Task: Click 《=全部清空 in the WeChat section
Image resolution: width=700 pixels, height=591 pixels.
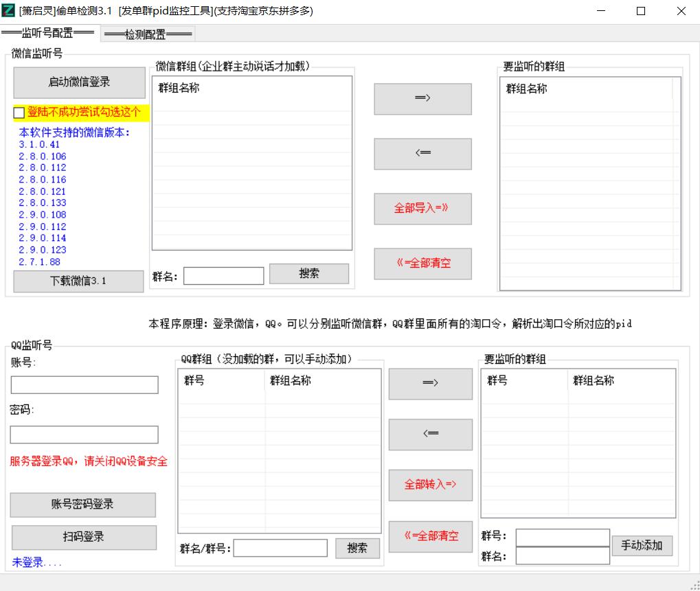Action: [x=422, y=264]
